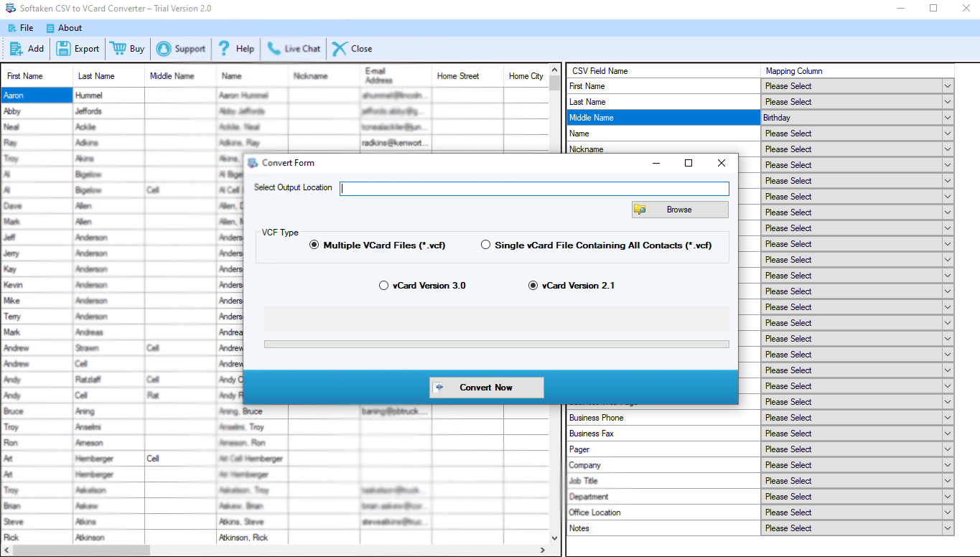Open mapping dropdown for Last Name
Screen dimensions: 980x557
[x=948, y=102]
